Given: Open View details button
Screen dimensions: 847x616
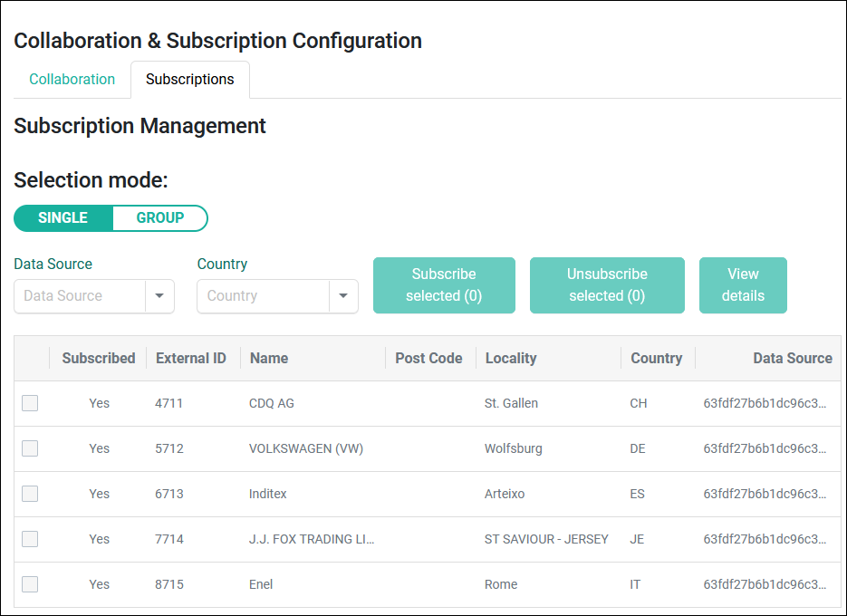Looking at the screenshot, I should pos(743,285).
